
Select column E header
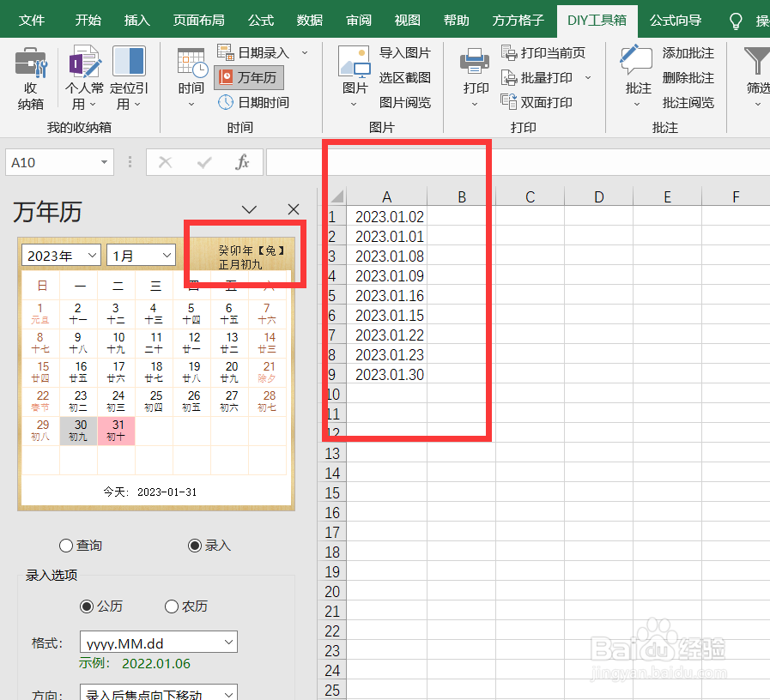667,196
